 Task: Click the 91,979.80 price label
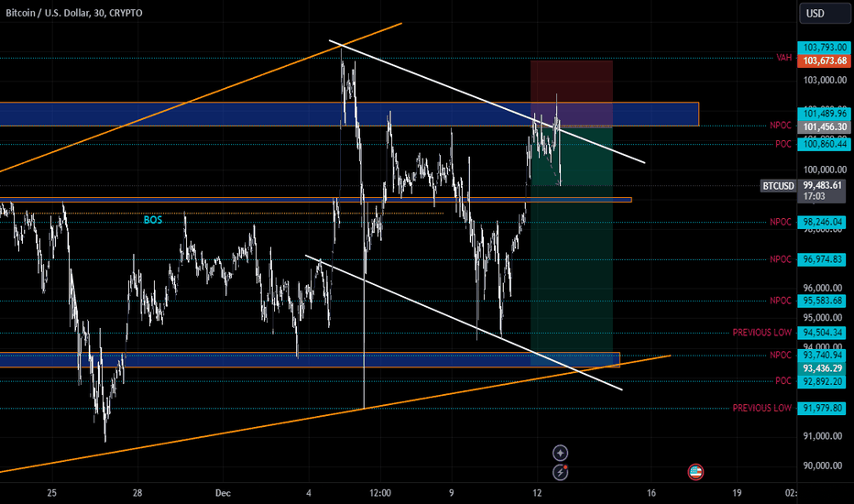tap(822, 408)
